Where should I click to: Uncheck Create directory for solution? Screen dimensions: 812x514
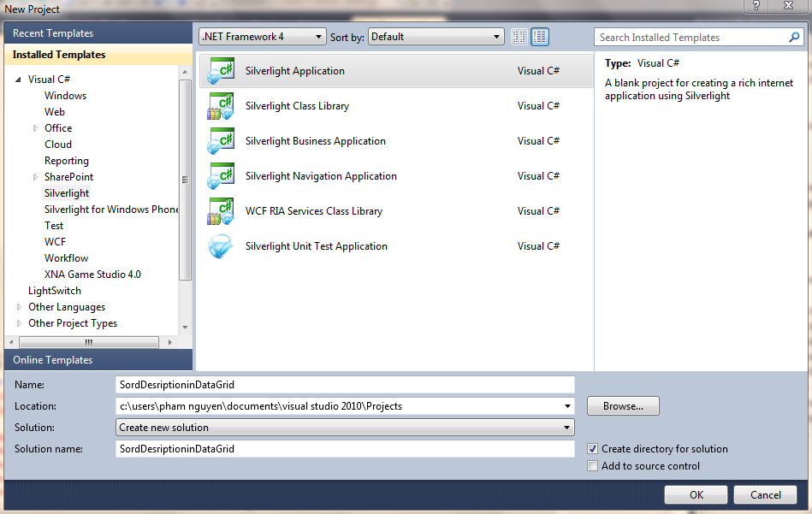pos(593,449)
